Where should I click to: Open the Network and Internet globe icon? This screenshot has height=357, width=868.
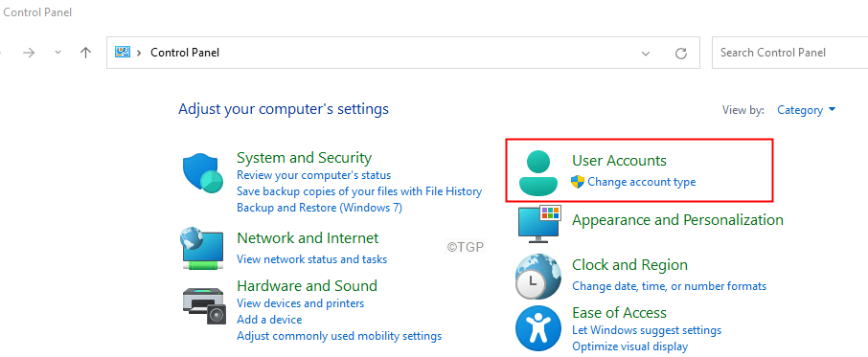[202, 248]
